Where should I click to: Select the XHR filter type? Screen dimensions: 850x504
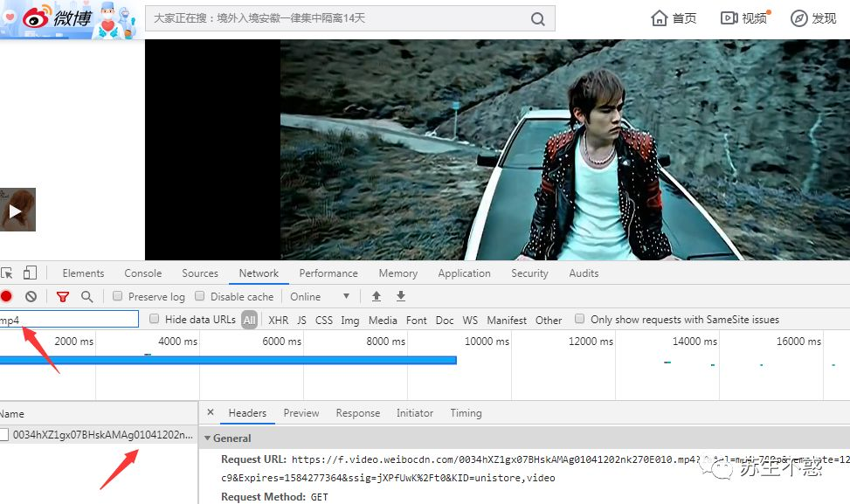click(278, 321)
